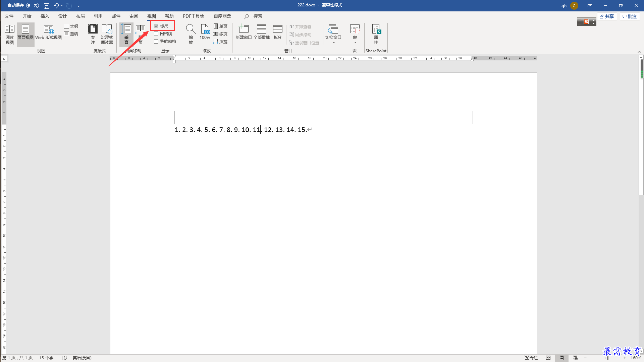644x362 pixels.
Task: Open the Undo history dropdown arrow
Action: click(62, 6)
